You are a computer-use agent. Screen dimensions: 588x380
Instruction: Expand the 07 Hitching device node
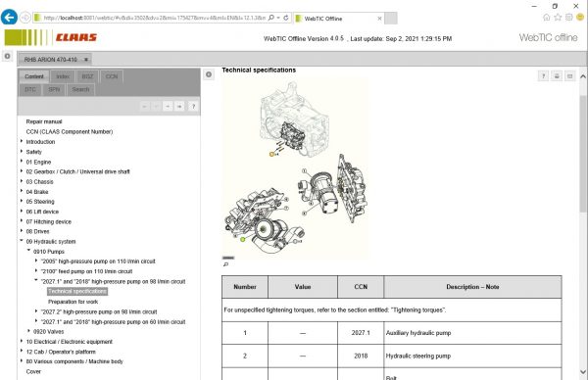22,221
